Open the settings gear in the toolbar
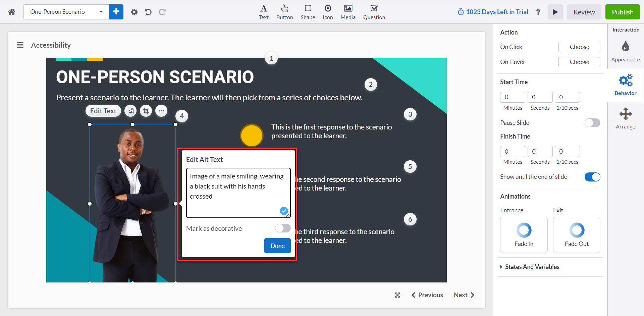 [x=134, y=12]
